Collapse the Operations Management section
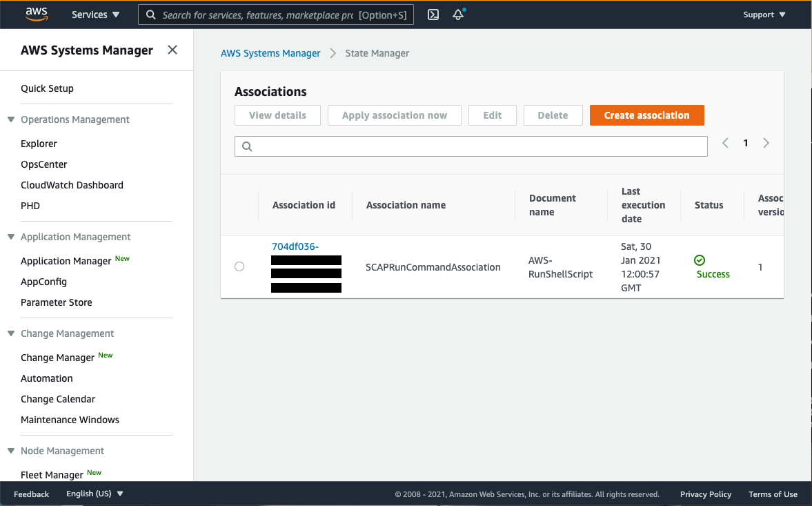This screenshot has width=812, height=506. point(10,119)
